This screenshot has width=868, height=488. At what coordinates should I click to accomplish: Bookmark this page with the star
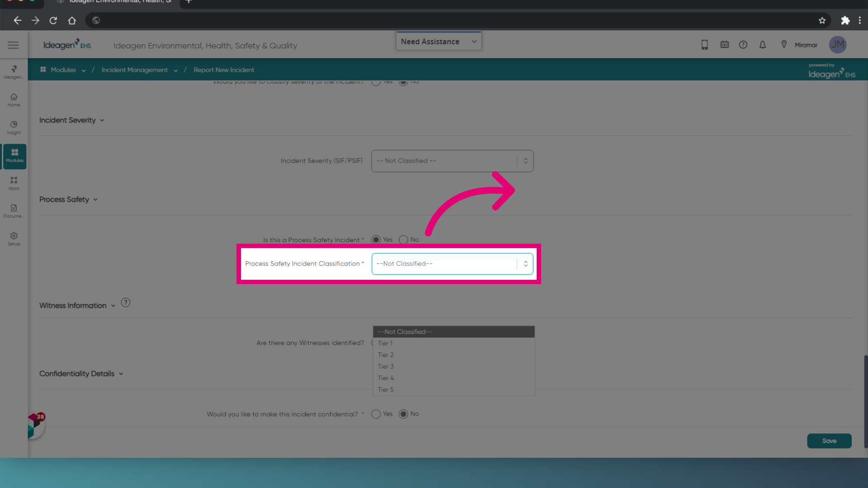822,20
